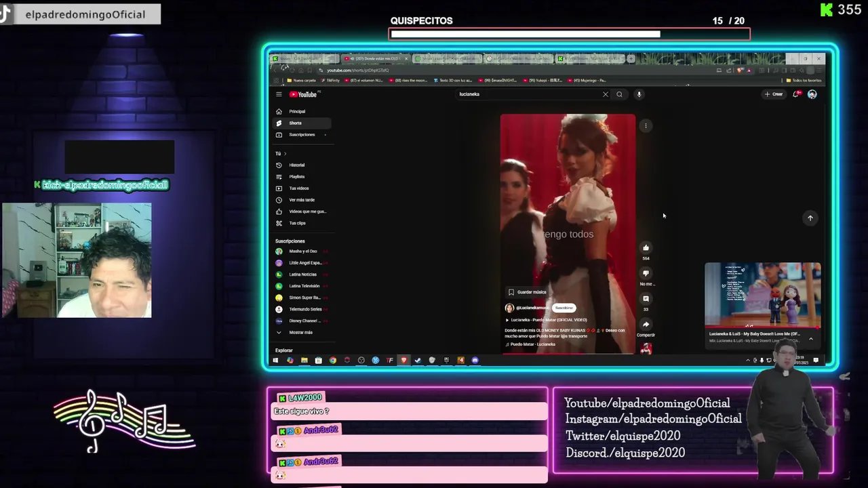Open the @Lucianekamusic channel handle
Viewport: 868px width, 488px height.
coord(532,308)
